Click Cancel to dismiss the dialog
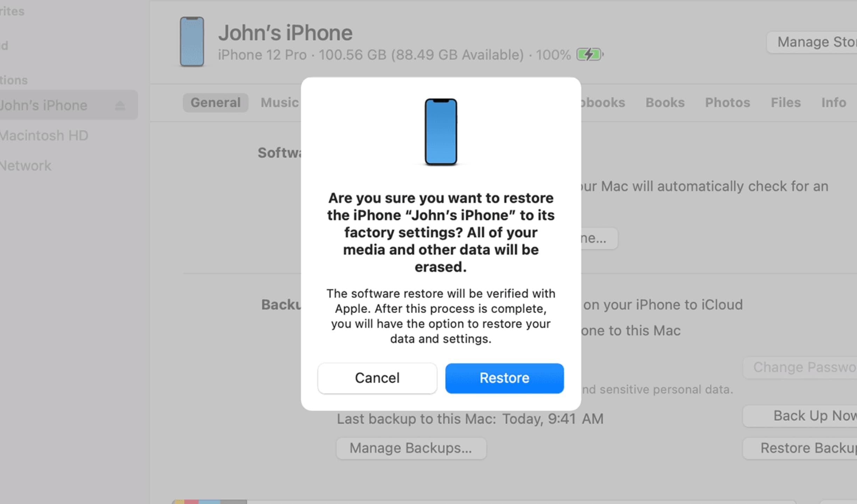This screenshot has height=504, width=857. (x=377, y=377)
